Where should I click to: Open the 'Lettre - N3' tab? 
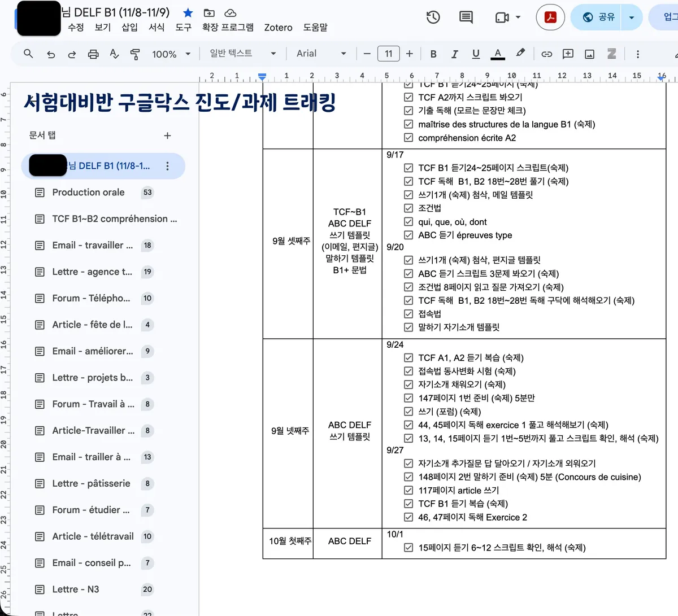(x=103, y=589)
